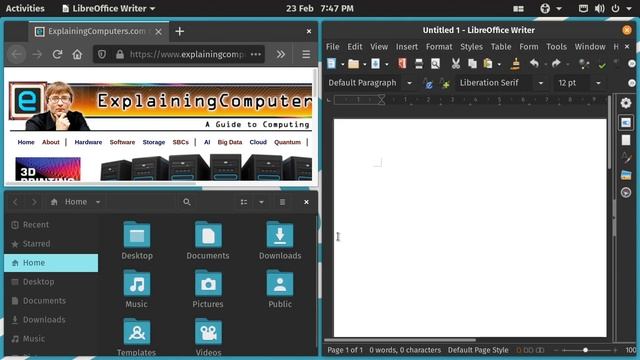Open the Format menu in Writer
Image resolution: width=640 pixels, height=360 pixels.
pos(439,47)
